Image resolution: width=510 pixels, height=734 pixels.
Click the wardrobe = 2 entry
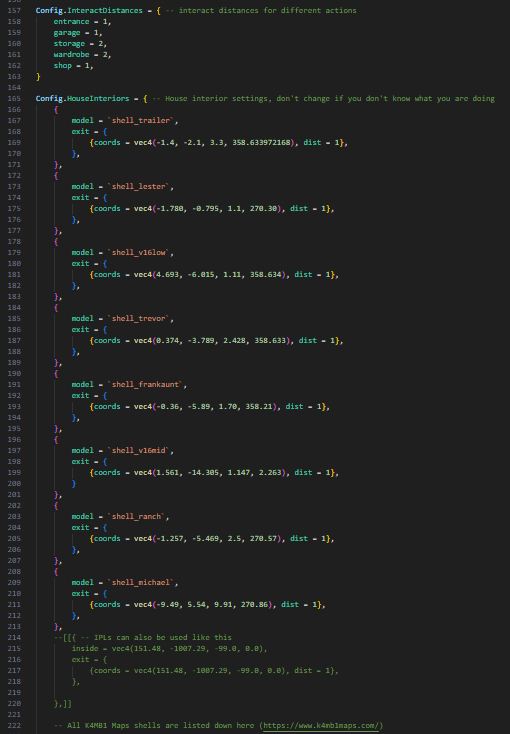pos(82,54)
